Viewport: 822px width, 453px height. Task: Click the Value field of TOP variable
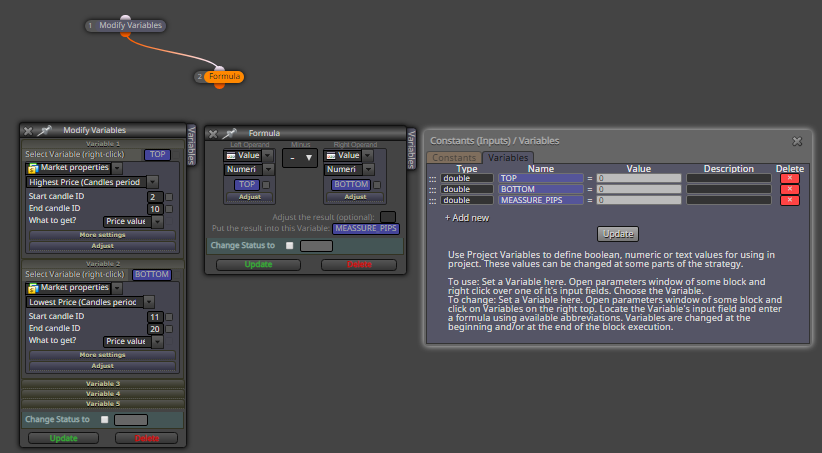639,178
